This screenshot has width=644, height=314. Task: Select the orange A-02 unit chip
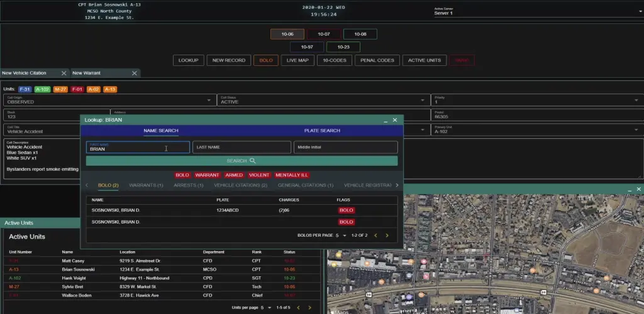tap(93, 89)
